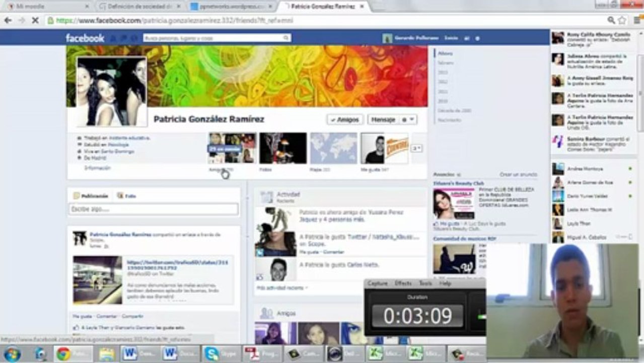The width and height of the screenshot is (644, 363).
Task: Close the Patricia González Ramírez tab
Action: 362,7
